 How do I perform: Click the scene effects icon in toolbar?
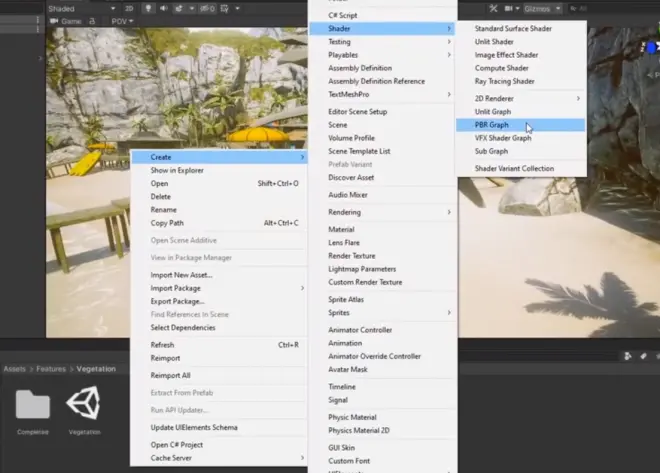[x=179, y=8]
